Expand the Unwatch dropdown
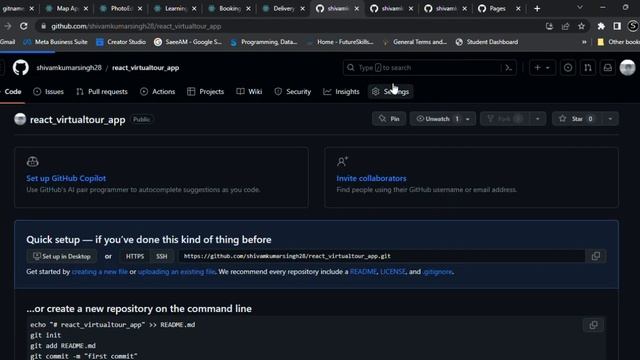 (468, 119)
